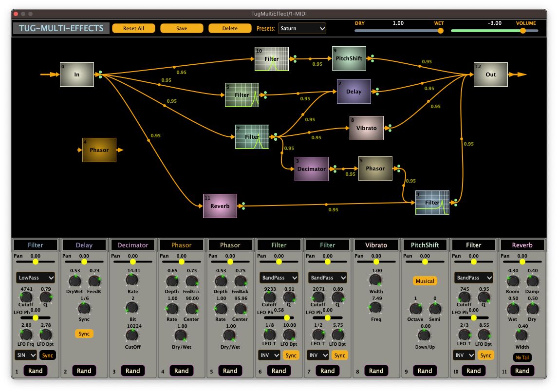Click the yellow WET mix slider handle
Screen dimensions: 558x392
[x=440, y=30]
